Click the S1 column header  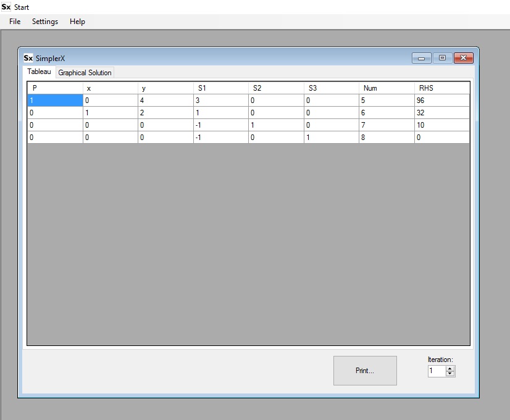(x=221, y=88)
